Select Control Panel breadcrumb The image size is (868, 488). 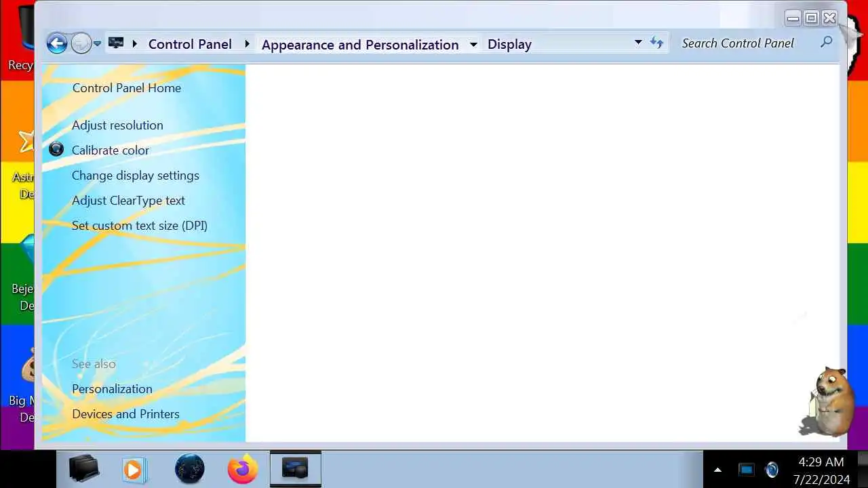tap(190, 44)
